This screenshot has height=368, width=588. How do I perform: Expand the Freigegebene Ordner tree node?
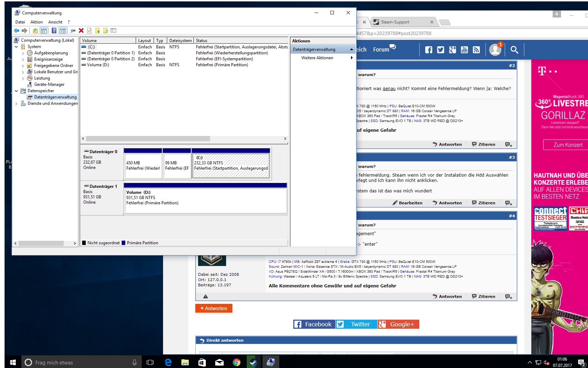(23, 66)
